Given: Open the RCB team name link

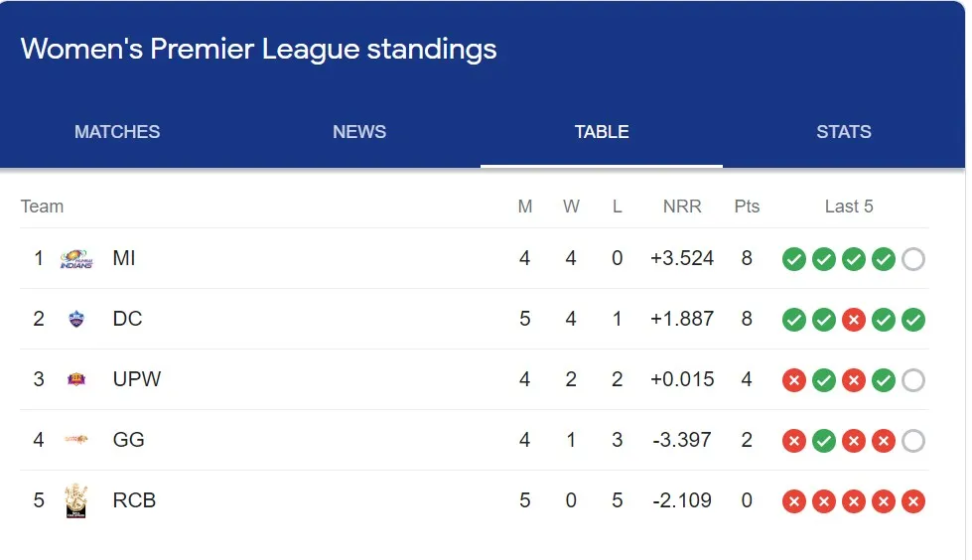Looking at the screenshot, I should click(134, 499).
